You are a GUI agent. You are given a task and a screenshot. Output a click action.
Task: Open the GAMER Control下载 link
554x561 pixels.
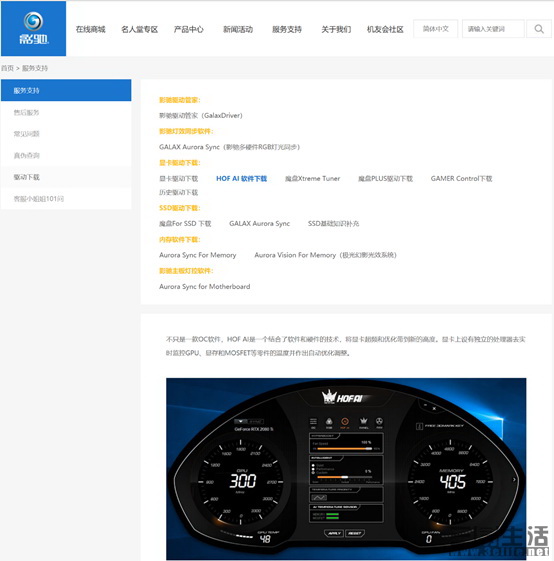coord(461,179)
